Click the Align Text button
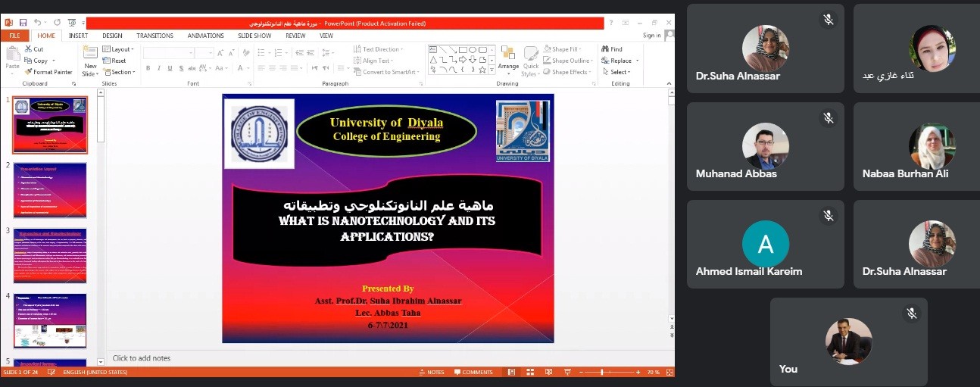 click(x=373, y=61)
